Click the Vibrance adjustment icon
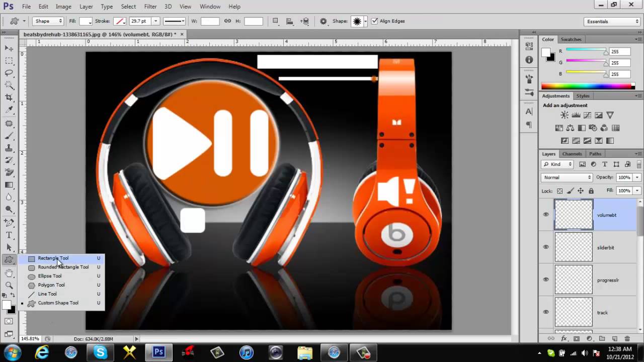 point(610,115)
